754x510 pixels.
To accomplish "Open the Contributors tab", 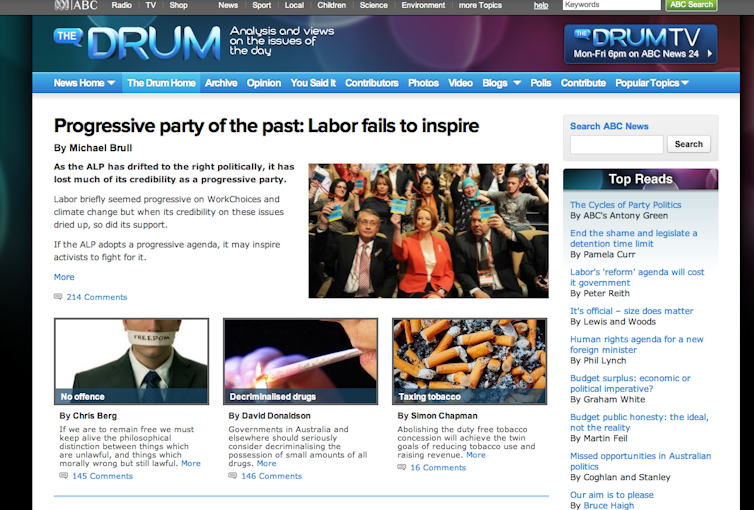I will point(372,83).
